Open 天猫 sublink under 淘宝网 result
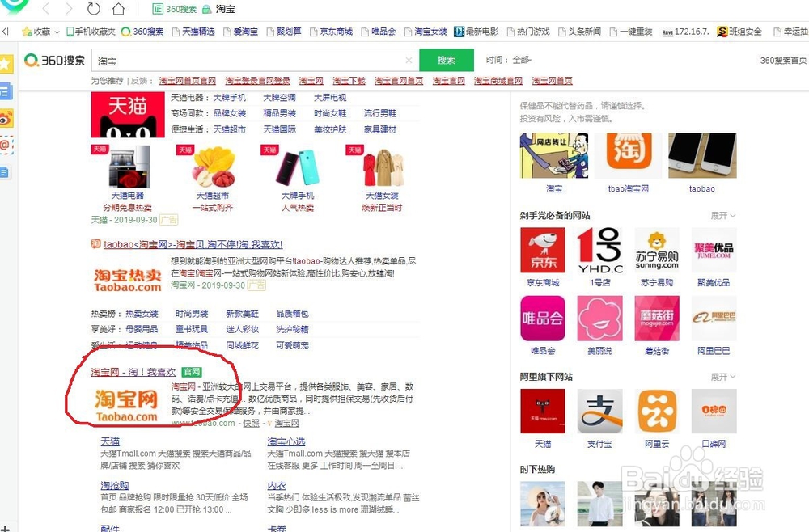 [110, 441]
